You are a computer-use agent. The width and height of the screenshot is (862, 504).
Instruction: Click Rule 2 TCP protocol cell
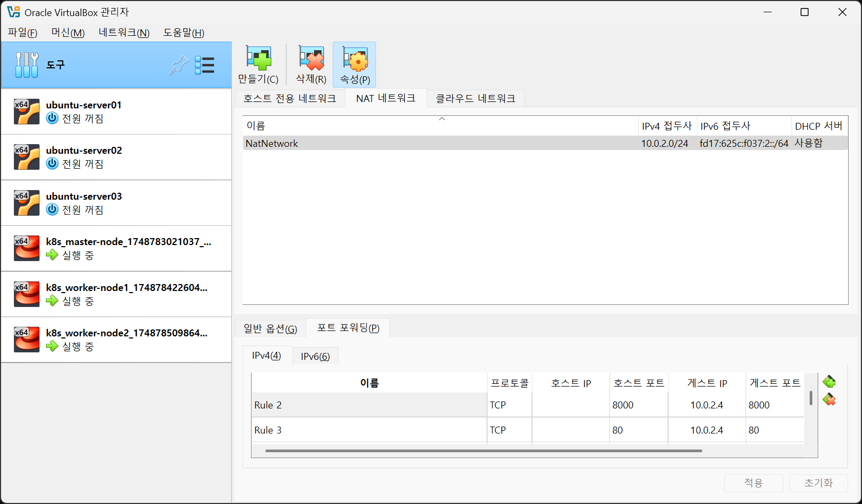coord(510,405)
